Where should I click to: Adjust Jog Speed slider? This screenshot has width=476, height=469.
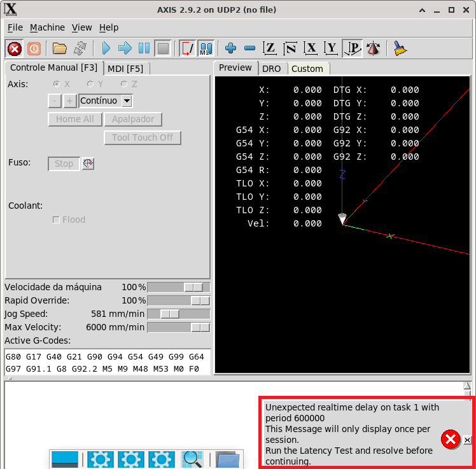click(x=179, y=314)
